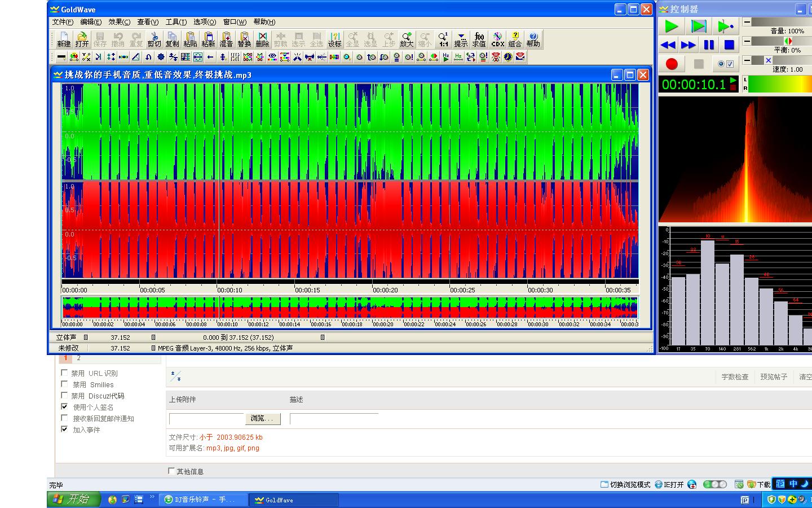812x508 pixels.
Task: Click the 平衡 balance slider handle
Action: 788,41
